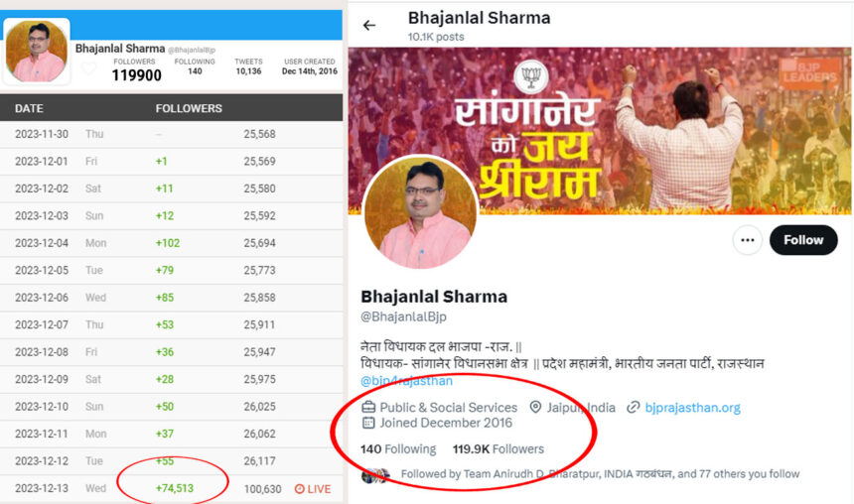The width and height of the screenshot is (854, 504).
Task: Open the @bjp4rajasthan mention link
Action: tap(406, 380)
